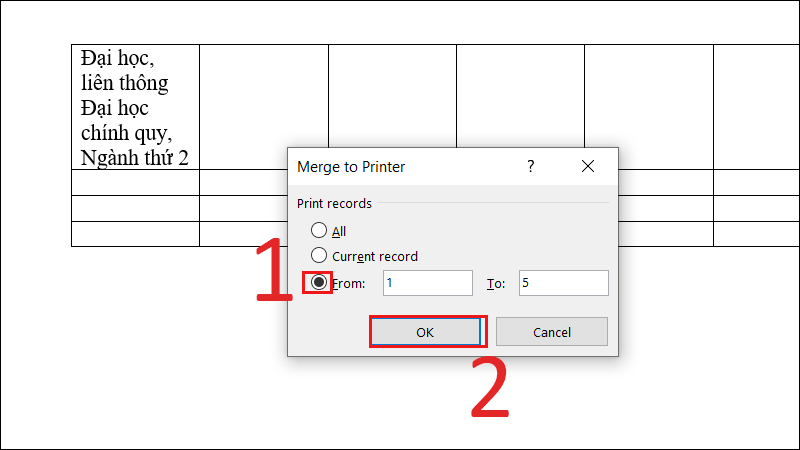The width and height of the screenshot is (800, 450).
Task: Select the "From" range radio button
Action: (x=319, y=283)
